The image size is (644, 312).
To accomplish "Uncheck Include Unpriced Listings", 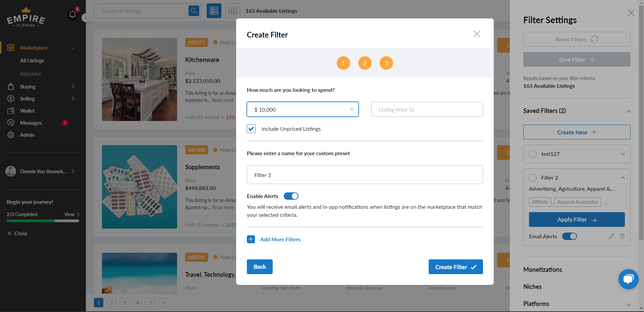I will pos(251,129).
